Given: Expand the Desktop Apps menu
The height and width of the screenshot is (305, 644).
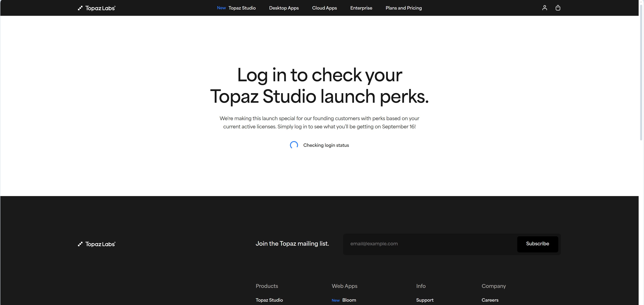Looking at the screenshot, I should coord(284,8).
